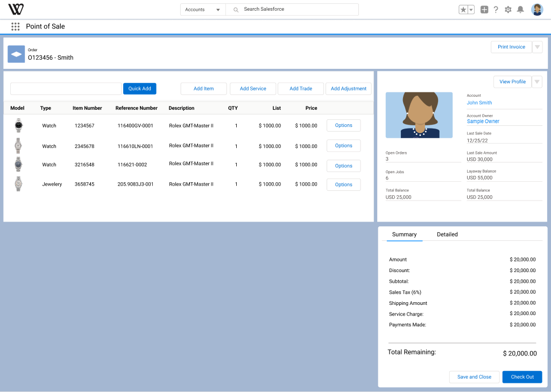
Task: Open the app launcher grid icon
Action: click(15, 26)
